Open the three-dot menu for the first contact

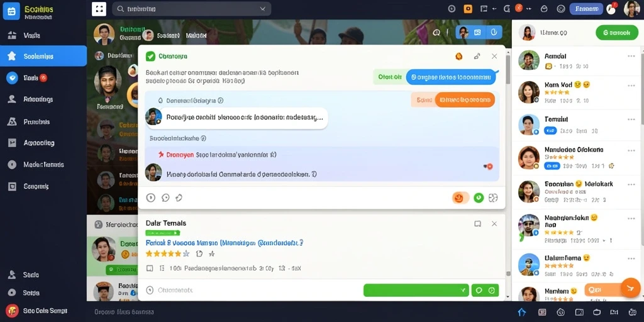point(631,56)
